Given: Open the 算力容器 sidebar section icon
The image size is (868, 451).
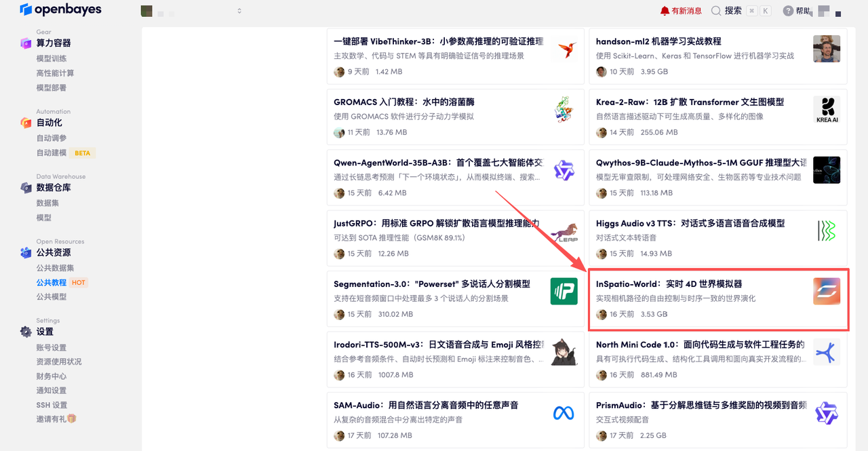Looking at the screenshot, I should (x=26, y=43).
